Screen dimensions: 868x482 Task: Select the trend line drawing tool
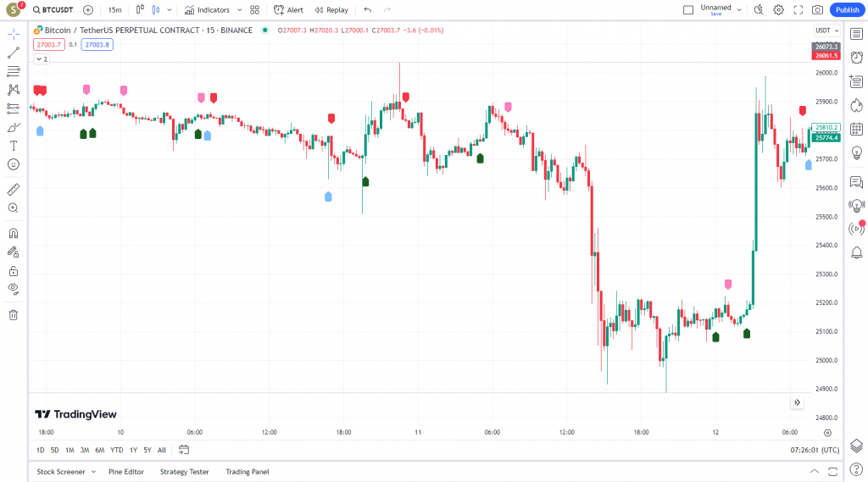tap(14, 53)
